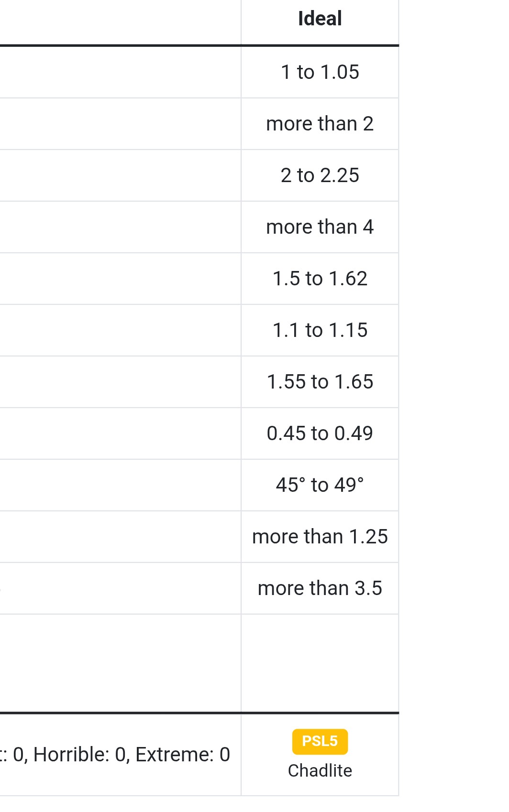Click the 'Extreme: 0' text

point(183,755)
